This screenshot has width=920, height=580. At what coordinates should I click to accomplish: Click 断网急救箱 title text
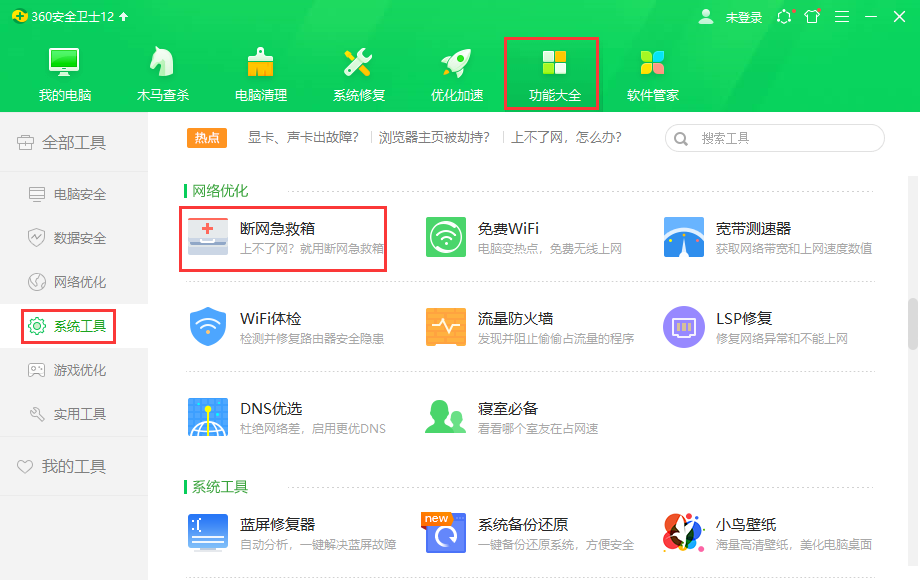point(278,228)
